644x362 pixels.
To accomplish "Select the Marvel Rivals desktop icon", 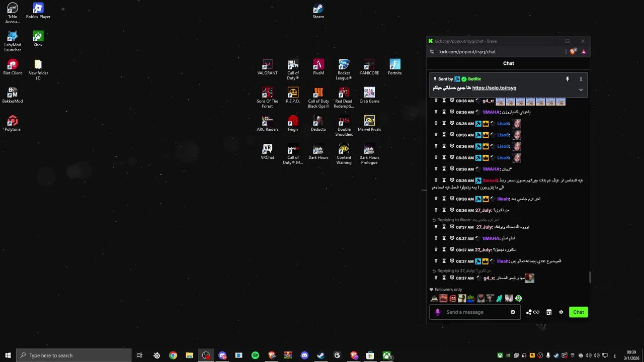I will [x=369, y=124].
